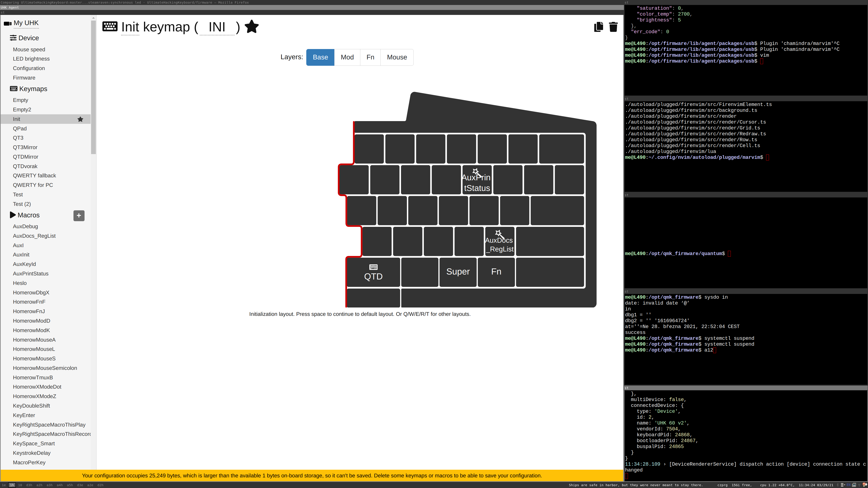
Task: Edit the INI abbreviation field
Action: [217, 27]
